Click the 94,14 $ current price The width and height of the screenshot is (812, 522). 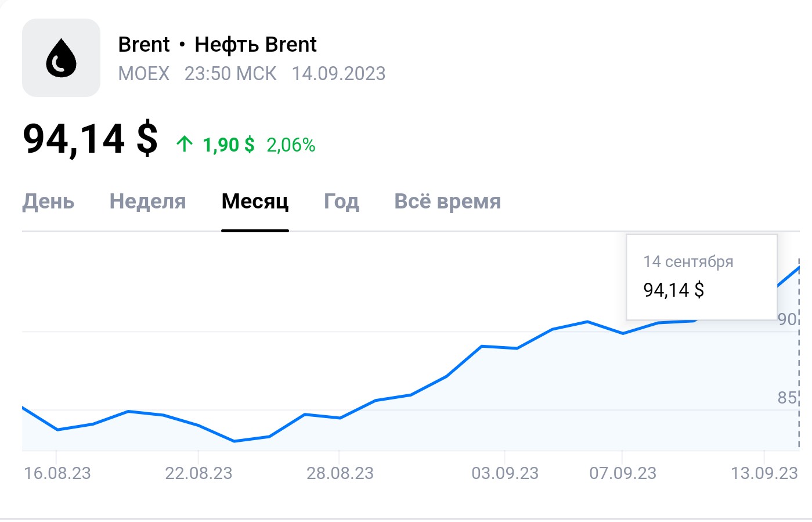[x=90, y=139]
